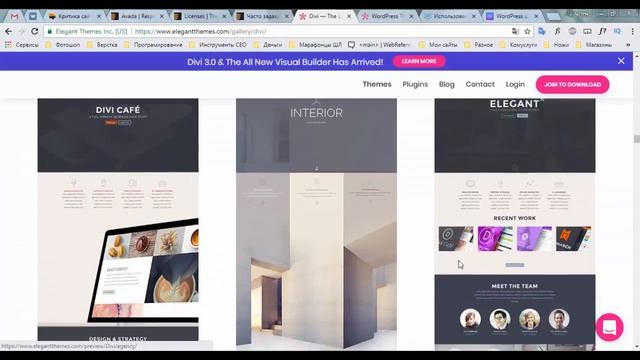Click the LEARN MORE banner button
The image size is (640, 360).
click(419, 61)
